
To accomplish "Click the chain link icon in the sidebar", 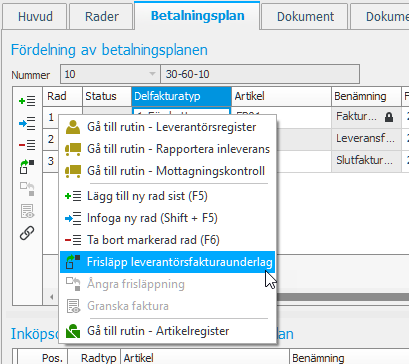I will (27, 233).
